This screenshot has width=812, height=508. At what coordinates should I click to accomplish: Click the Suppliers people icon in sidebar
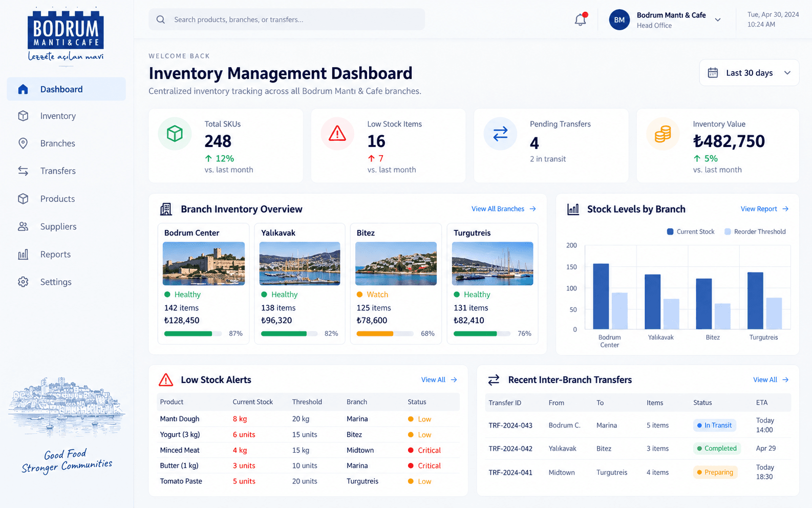click(x=23, y=226)
